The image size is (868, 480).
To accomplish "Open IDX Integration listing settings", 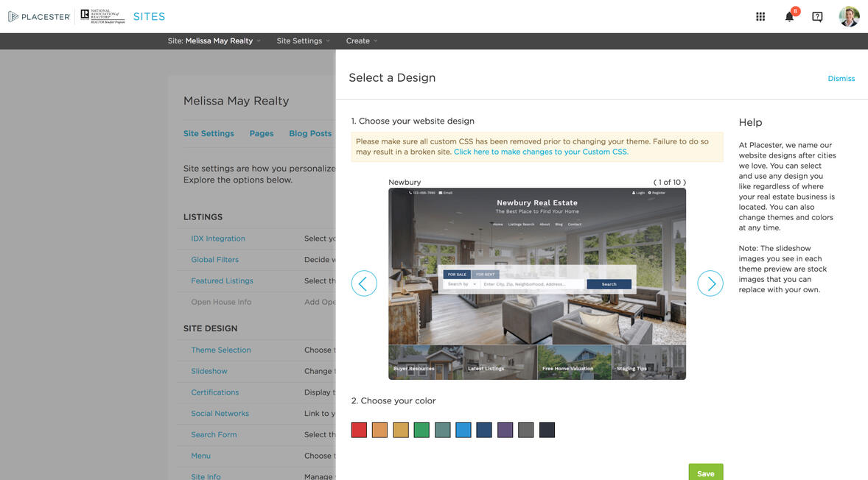I will [x=218, y=239].
